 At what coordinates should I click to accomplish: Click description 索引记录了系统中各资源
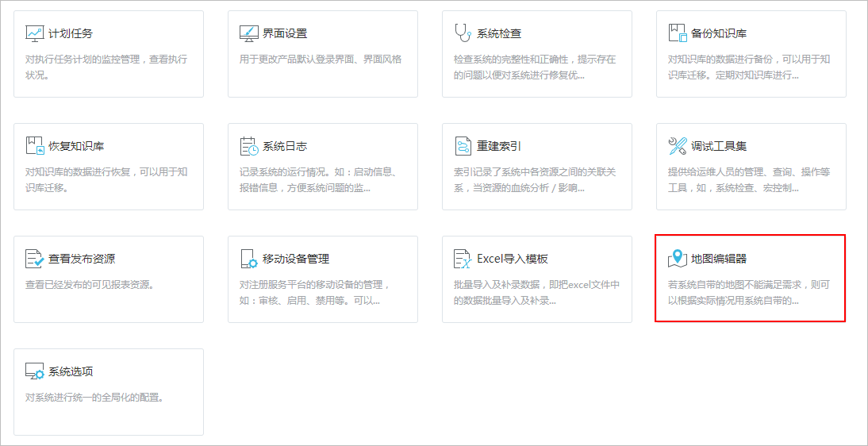(535, 179)
